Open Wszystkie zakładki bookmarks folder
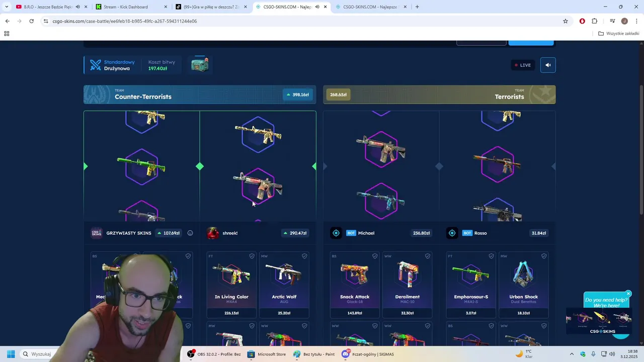This screenshot has height=362, width=644. [619, 34]
